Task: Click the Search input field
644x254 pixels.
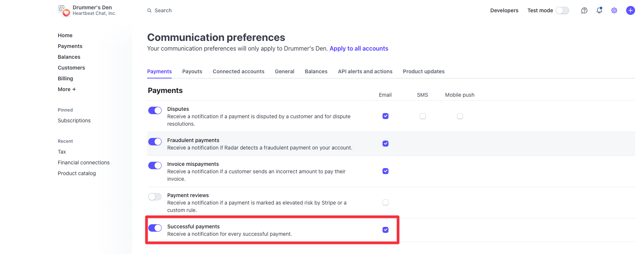Action: coord(223,10)
